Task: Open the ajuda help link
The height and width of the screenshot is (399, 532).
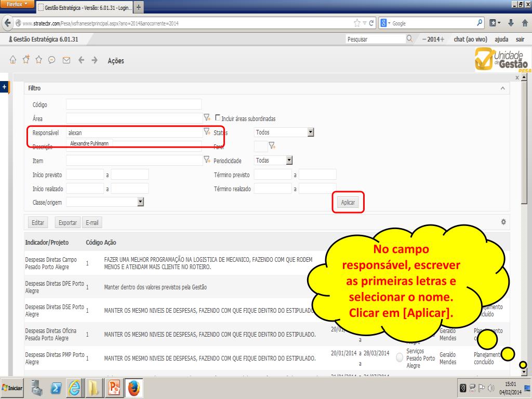Action: 501,39
